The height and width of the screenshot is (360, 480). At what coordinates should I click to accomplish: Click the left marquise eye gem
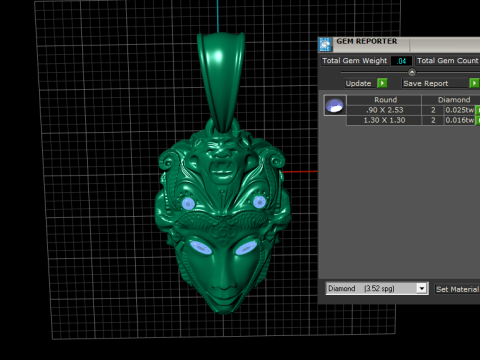pos(201,248)
